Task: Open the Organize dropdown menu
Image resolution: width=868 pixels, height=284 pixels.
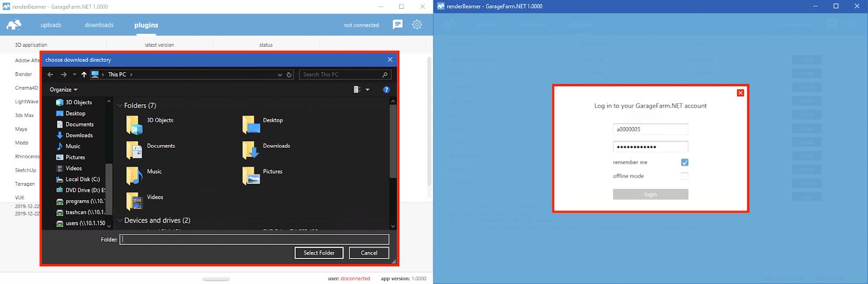Action: click(x=63, y=90)
